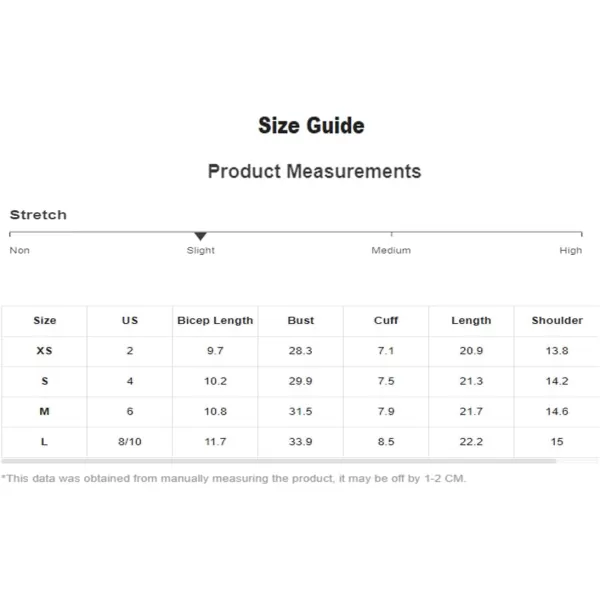Click the US column header
This screenshot has width=600, height=600.
(x=130, y=320)
